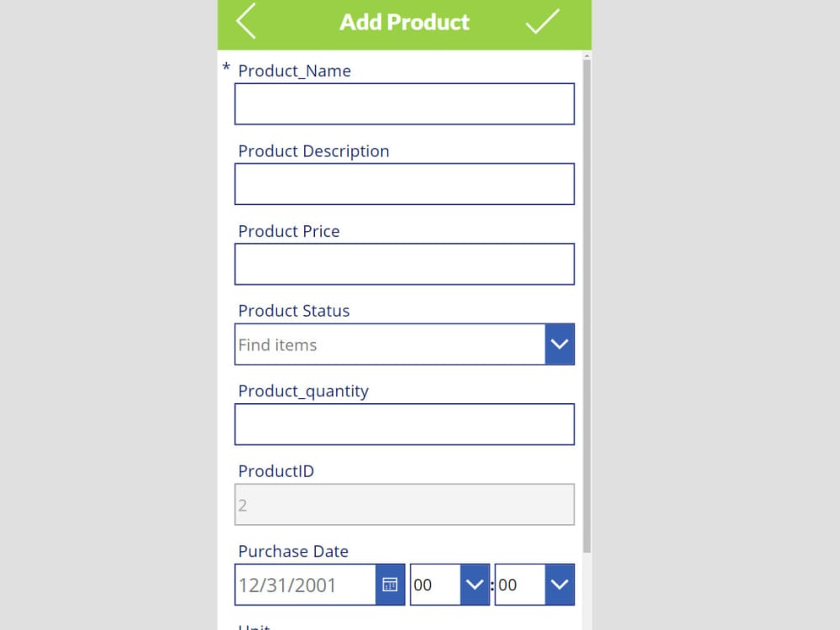Open the hours dropdown next to Purchase Date
This screenshot has width=840, height=630.
pyautogui.click(x=475, y=585)
